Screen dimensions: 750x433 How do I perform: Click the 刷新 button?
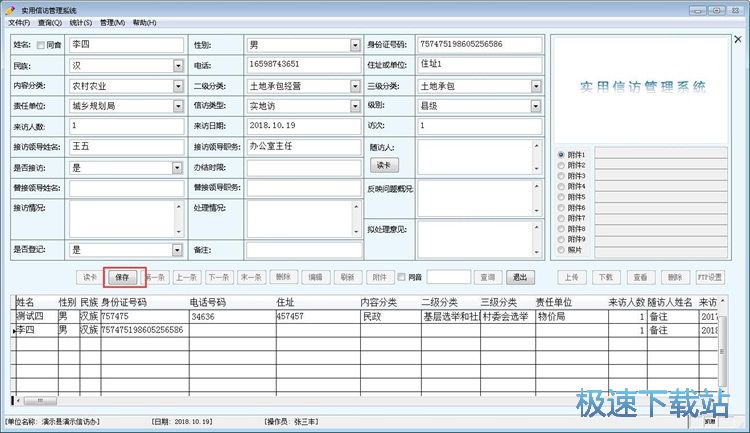pos(348,277)
